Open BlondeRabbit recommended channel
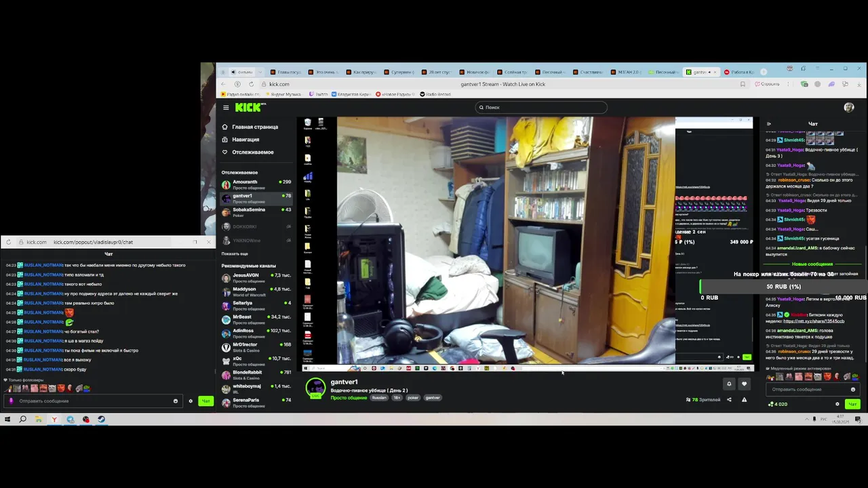The width and height of the screenshot is (868, 488). pyautogui.click(x=256, y=375)
